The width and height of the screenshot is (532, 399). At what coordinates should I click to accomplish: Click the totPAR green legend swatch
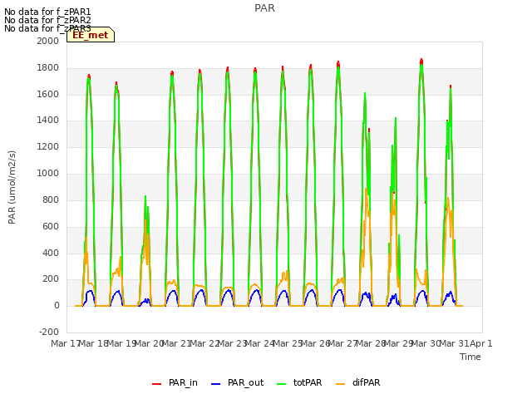pyautogui.click(x=281, y=384)
